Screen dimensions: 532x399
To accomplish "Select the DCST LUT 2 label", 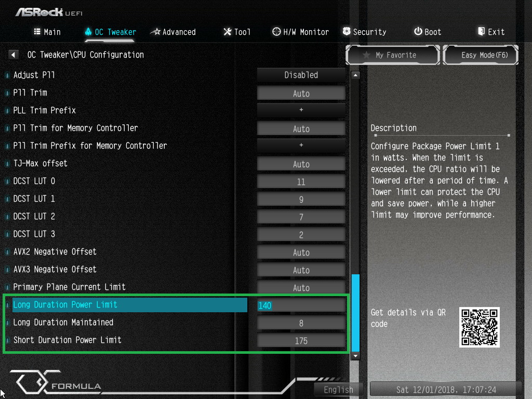I will [34, 216].
